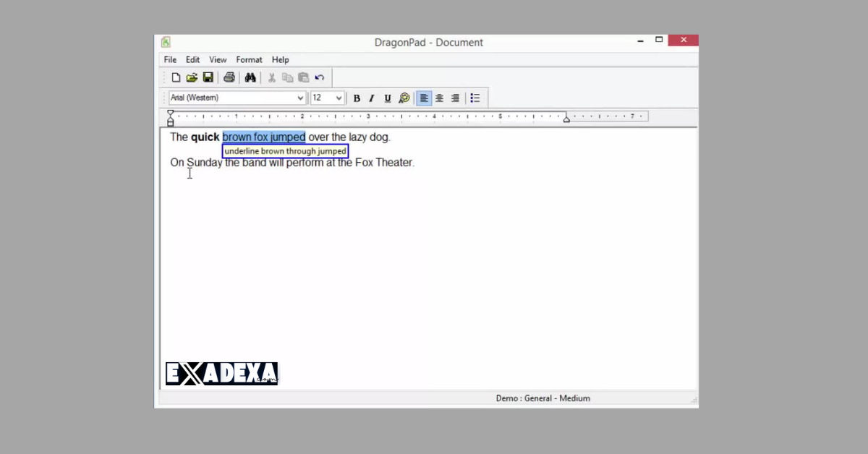
Task: Print the document
Action: 229,77
